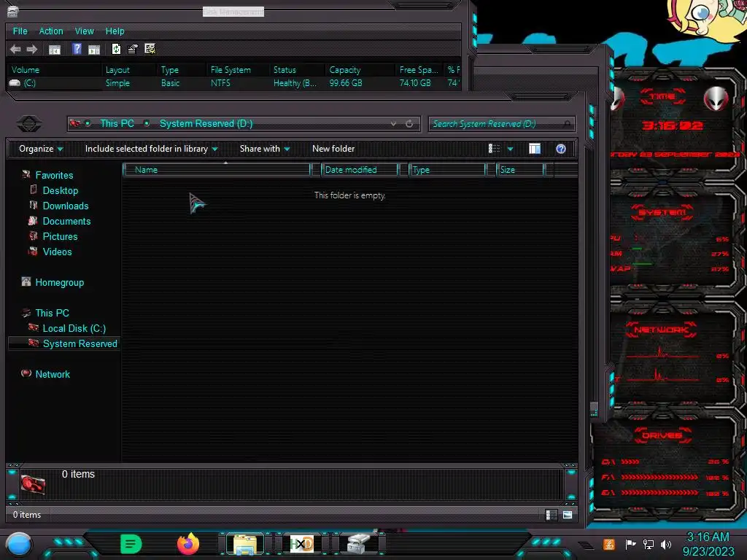Click System Reserved (D:) in the address bar
Image resolution: width=747 pixels, height=560 pixels.
(206, 123)
